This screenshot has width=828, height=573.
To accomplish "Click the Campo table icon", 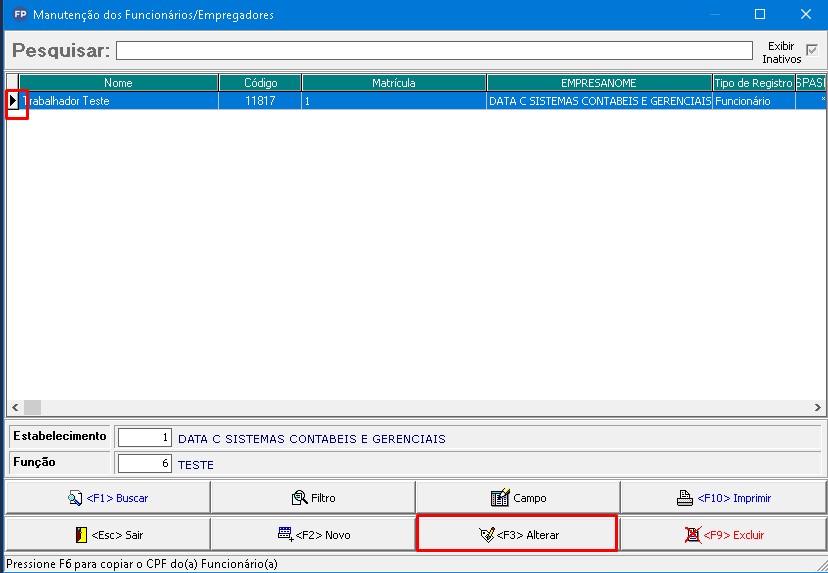I will 500,498.
